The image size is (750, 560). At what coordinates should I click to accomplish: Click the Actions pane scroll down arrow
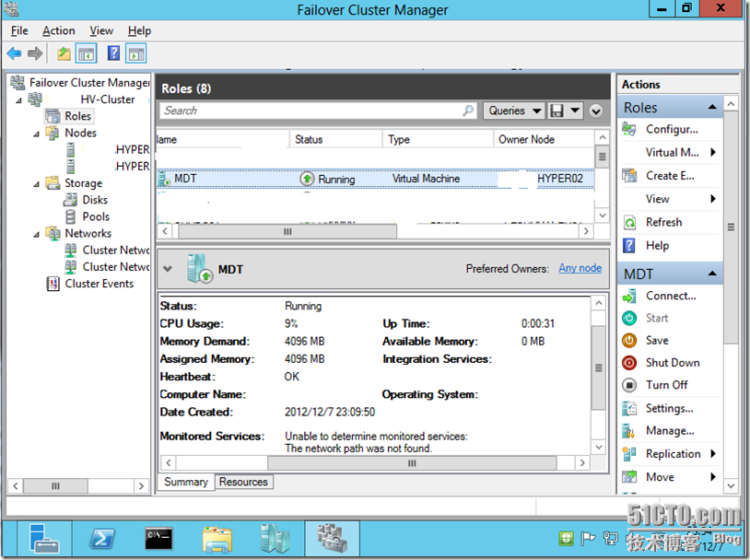click(731, 486)
